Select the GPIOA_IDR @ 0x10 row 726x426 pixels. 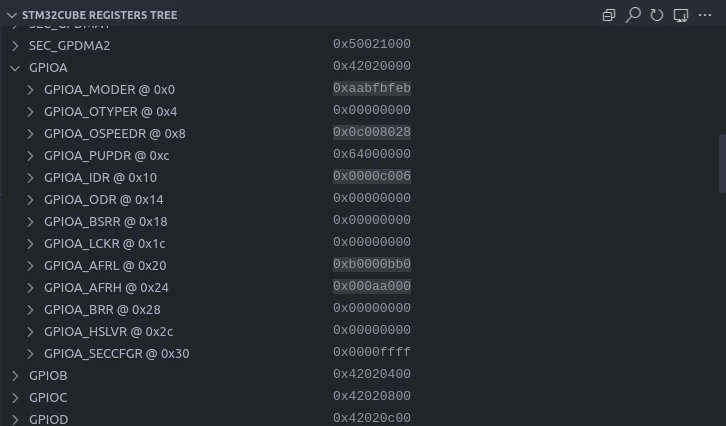click(x=363, y=178)
